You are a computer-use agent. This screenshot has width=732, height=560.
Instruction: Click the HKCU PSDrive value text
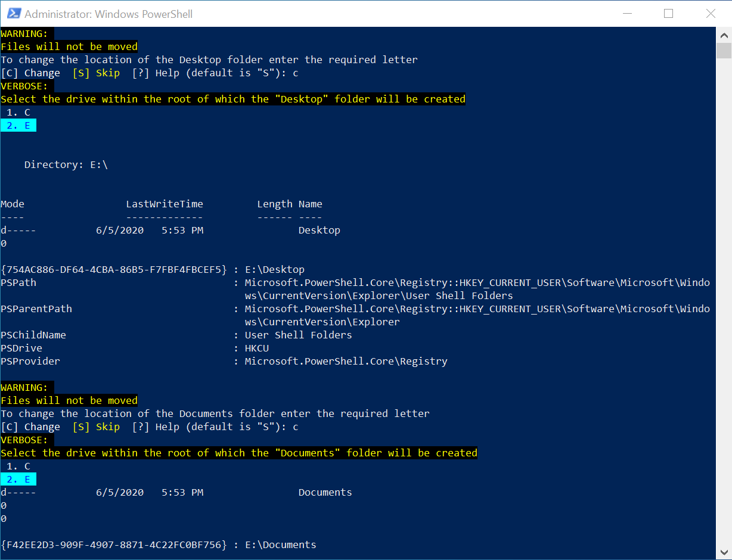tap(256, 348)
